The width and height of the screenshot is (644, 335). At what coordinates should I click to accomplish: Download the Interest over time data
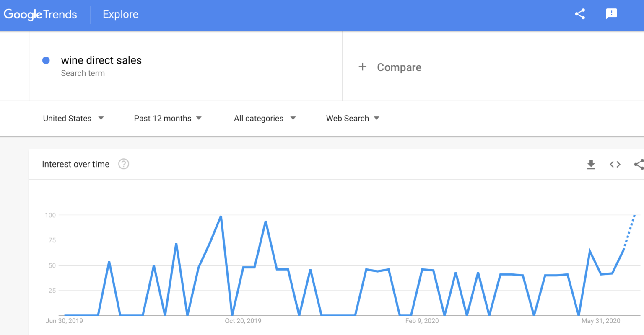(x=591, y=165)
